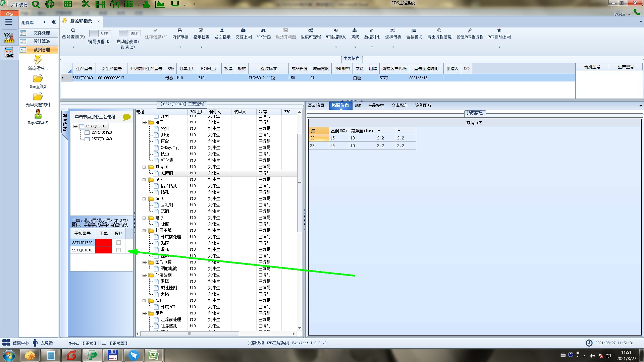The height and width of the screenshot is (362, 644).
Task: Open Bom查询2 folder icon
Action: 38,79
